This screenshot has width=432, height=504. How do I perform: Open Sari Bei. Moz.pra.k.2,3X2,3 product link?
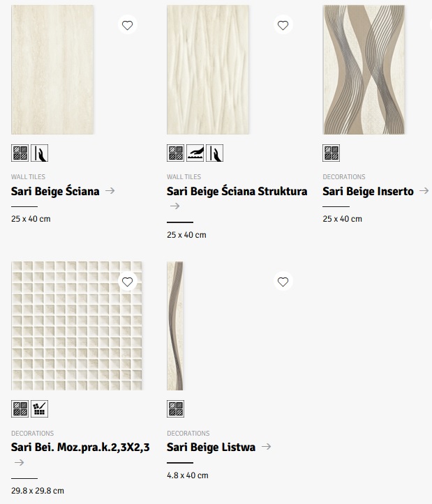(x=80, y=448)
